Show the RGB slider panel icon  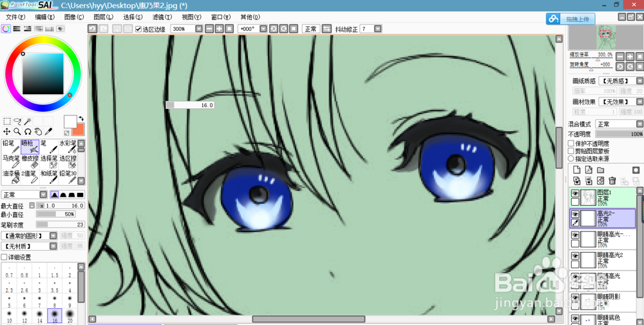tap(17, 28)
